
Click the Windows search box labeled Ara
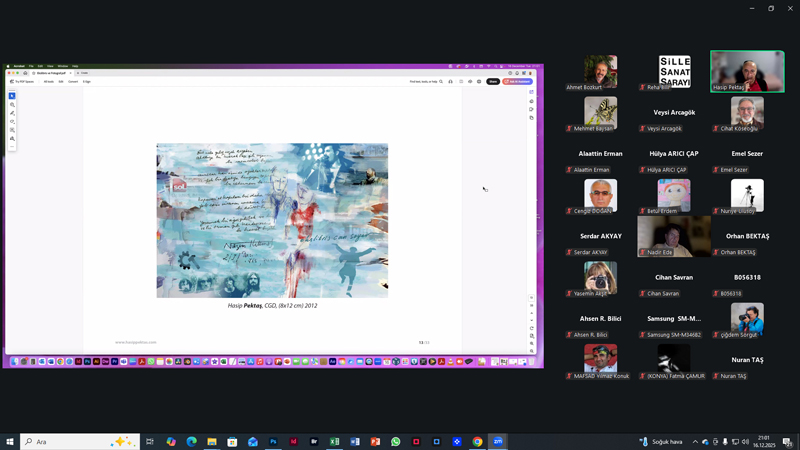(80, 441)
